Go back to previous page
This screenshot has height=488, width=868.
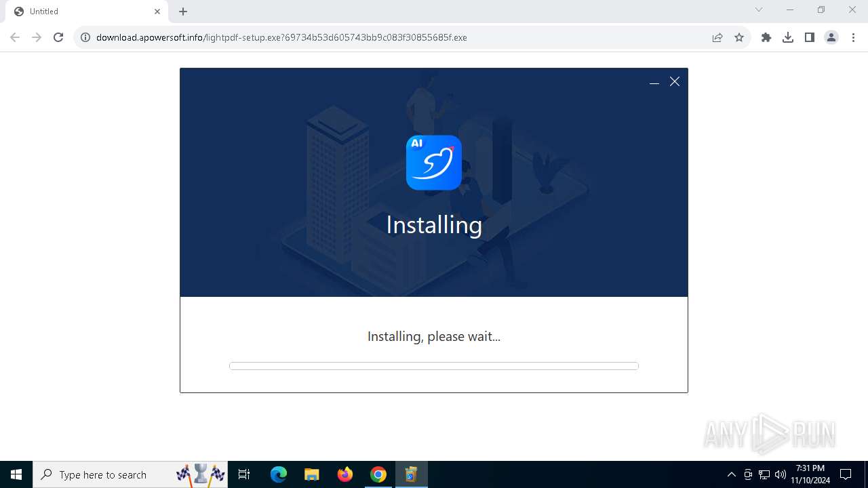pyautogui.click(x=15, y=37)
